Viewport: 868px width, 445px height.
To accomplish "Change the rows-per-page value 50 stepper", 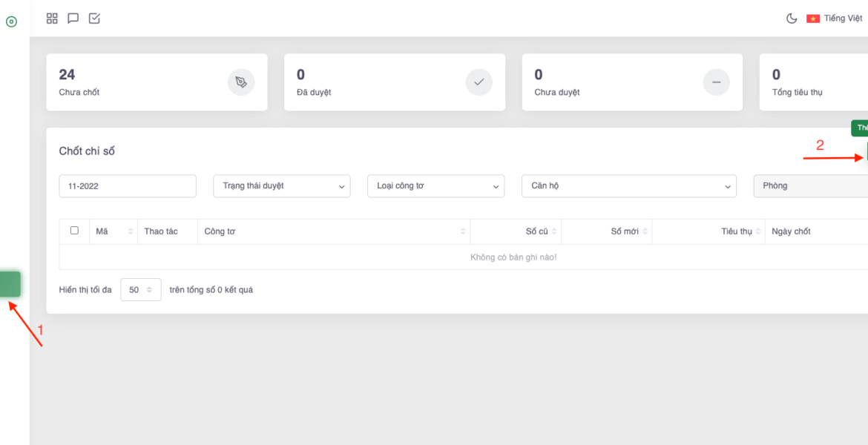I will tap(140, 290).
